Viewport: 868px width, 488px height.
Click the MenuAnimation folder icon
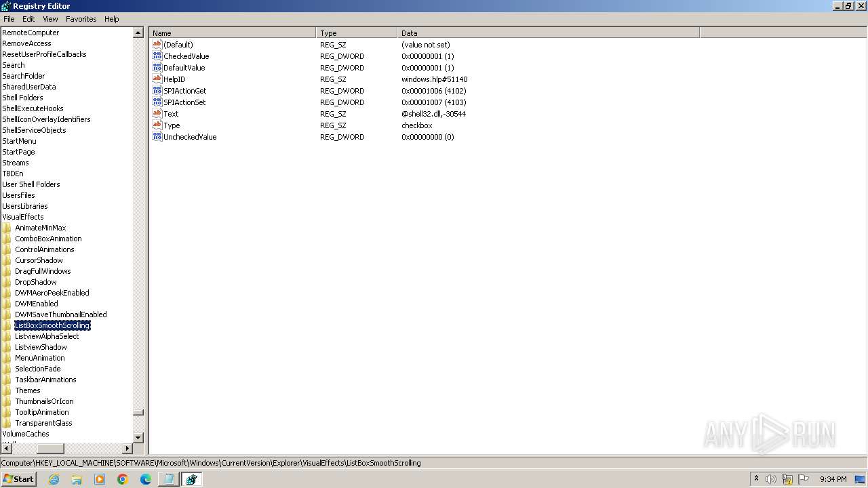click(x=7, y=358)
